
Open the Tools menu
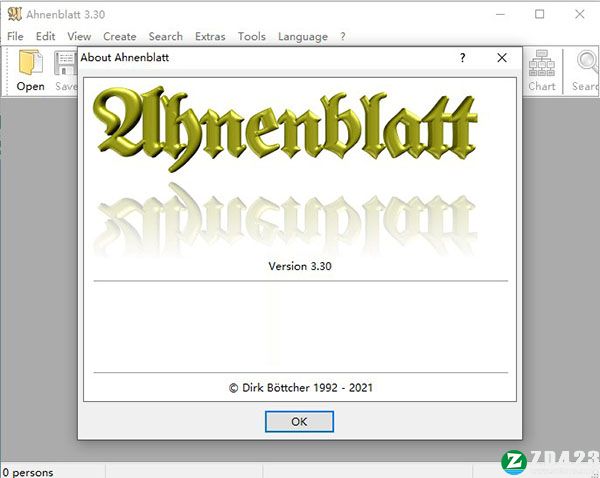tap(252, 36)
